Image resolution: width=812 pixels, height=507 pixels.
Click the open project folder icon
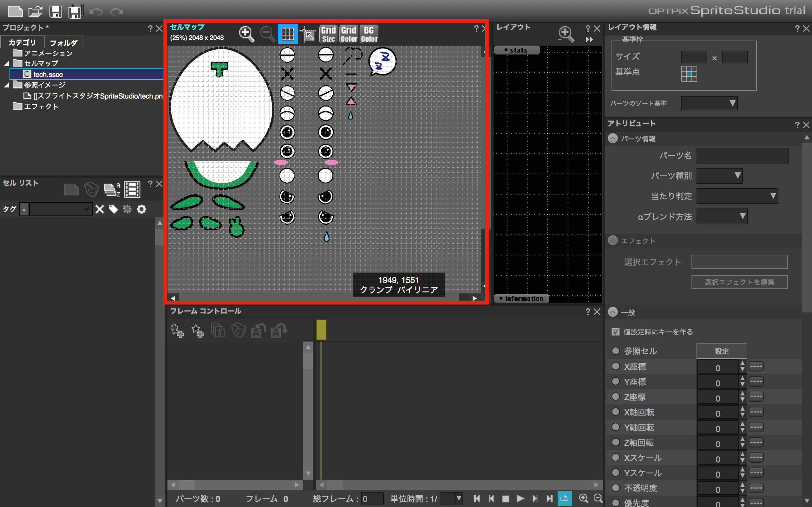[35, 11]
